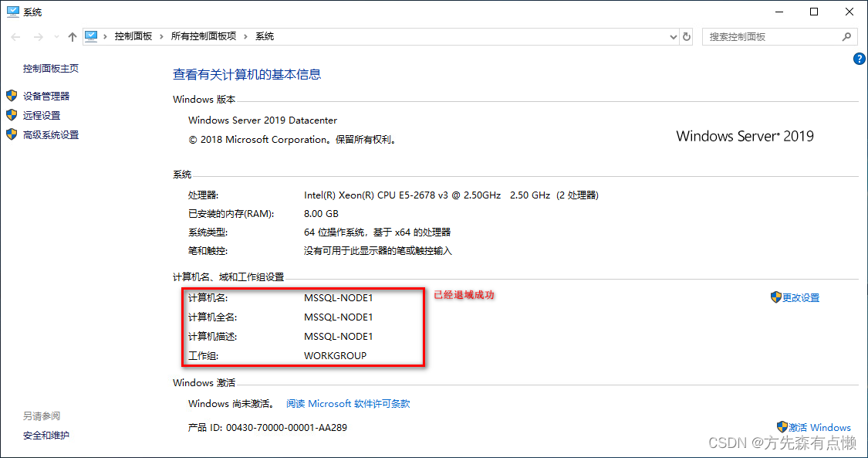Viewport: 868px width, 458px height.
Task: Click the WORKGROUP value
Action: [335, 356]
